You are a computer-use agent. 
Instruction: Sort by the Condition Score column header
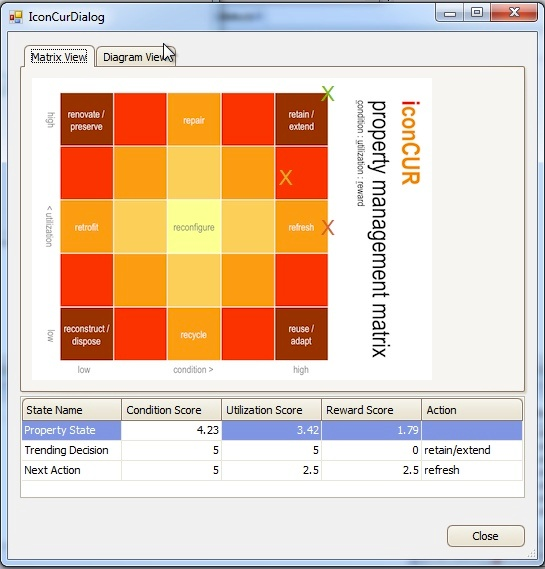tap(171, 410)
